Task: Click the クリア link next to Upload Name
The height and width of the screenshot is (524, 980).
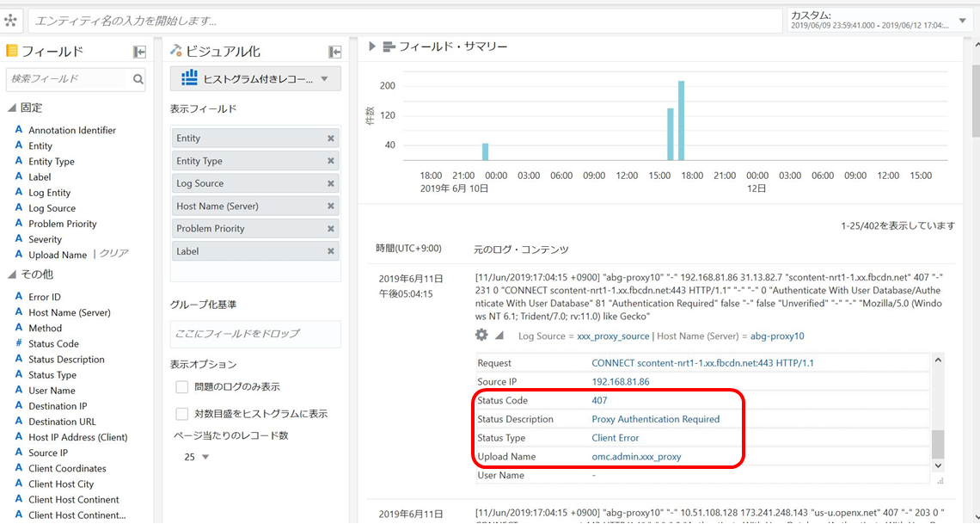Action: pos(113,254)
